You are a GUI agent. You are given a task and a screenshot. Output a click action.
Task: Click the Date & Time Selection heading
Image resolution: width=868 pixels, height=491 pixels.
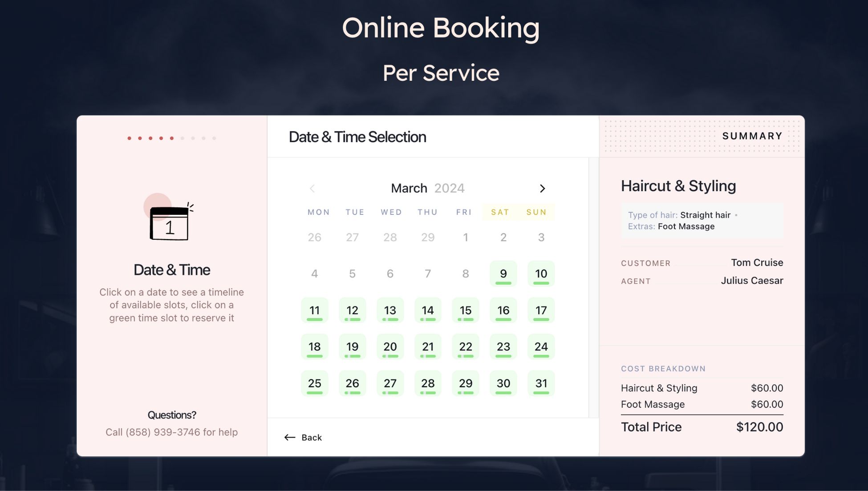pos(357,137)
